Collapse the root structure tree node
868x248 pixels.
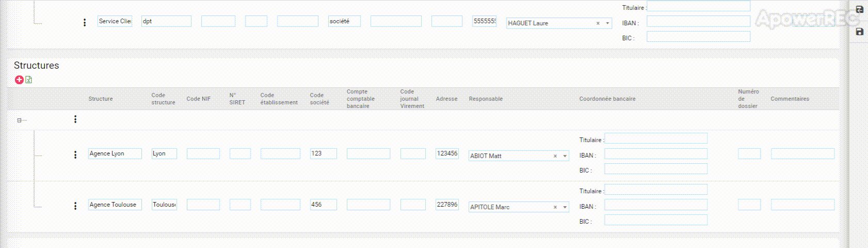coord(19,120)
